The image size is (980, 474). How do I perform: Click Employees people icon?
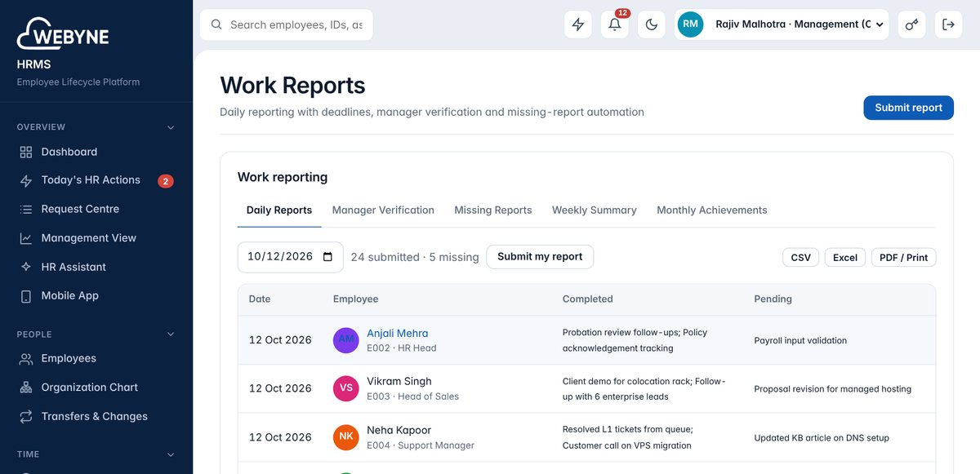(26, 359)
